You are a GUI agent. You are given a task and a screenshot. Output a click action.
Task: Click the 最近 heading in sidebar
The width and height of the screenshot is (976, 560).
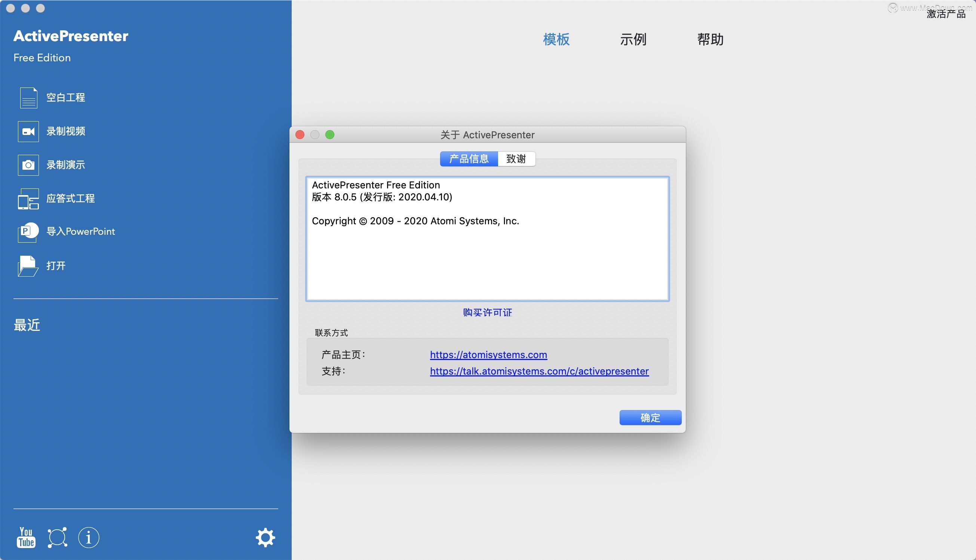27,325
